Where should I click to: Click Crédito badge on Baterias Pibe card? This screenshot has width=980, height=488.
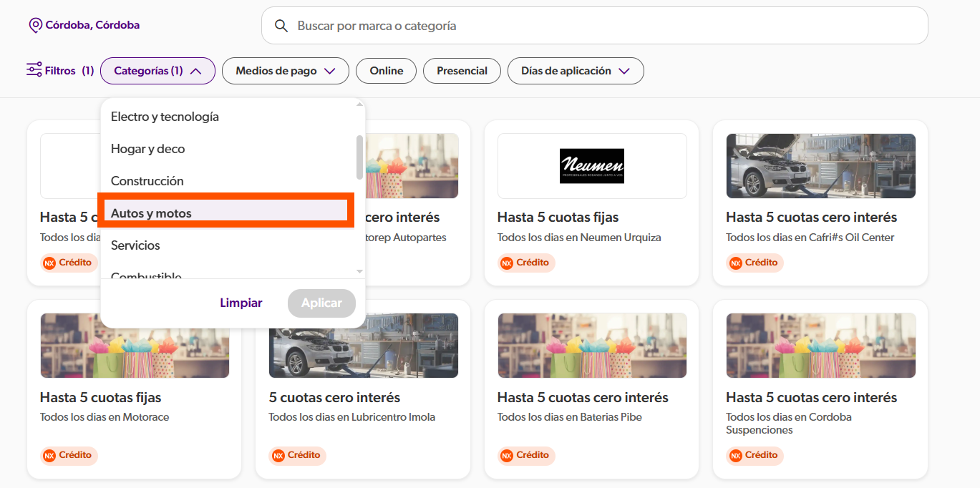526,455
